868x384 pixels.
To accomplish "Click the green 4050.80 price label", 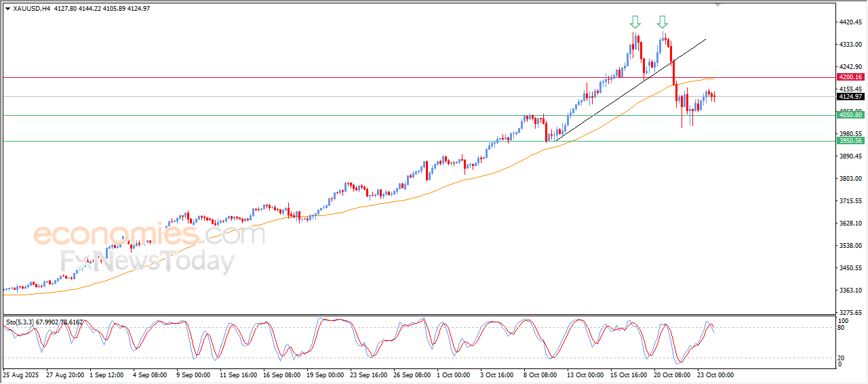I will coord(850,116).
